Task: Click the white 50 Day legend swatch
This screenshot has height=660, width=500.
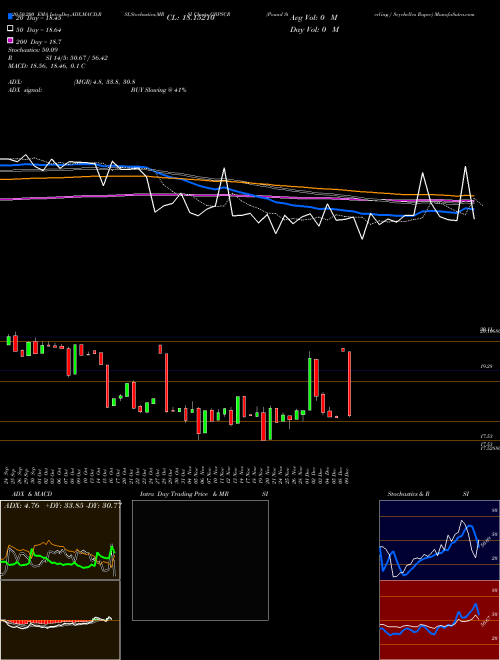Action: [10, 29]
